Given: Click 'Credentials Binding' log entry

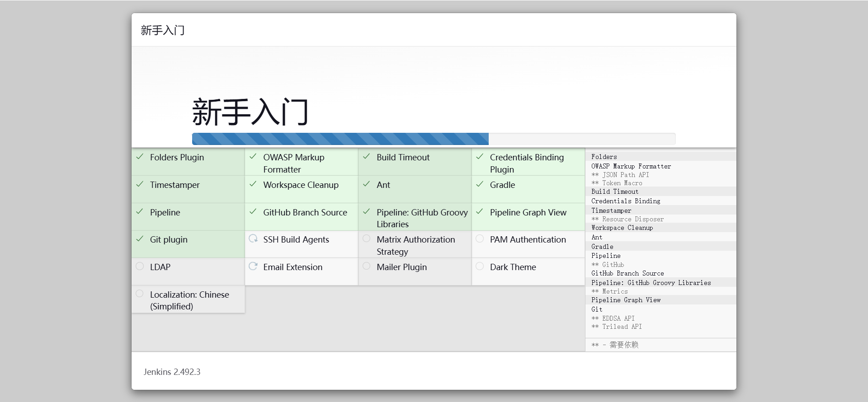Looking at the screenshot, I should (626, 201).
